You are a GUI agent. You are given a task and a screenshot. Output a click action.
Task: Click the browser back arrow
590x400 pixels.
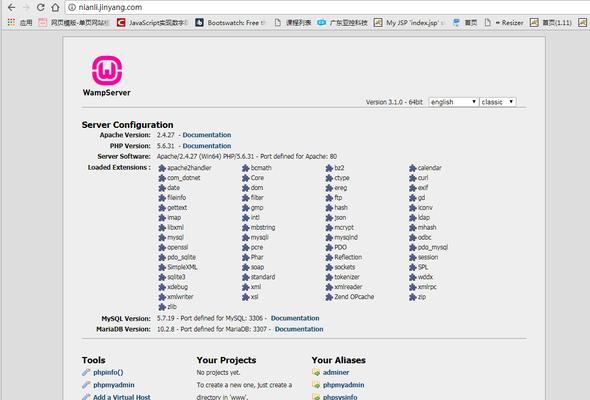11,7
